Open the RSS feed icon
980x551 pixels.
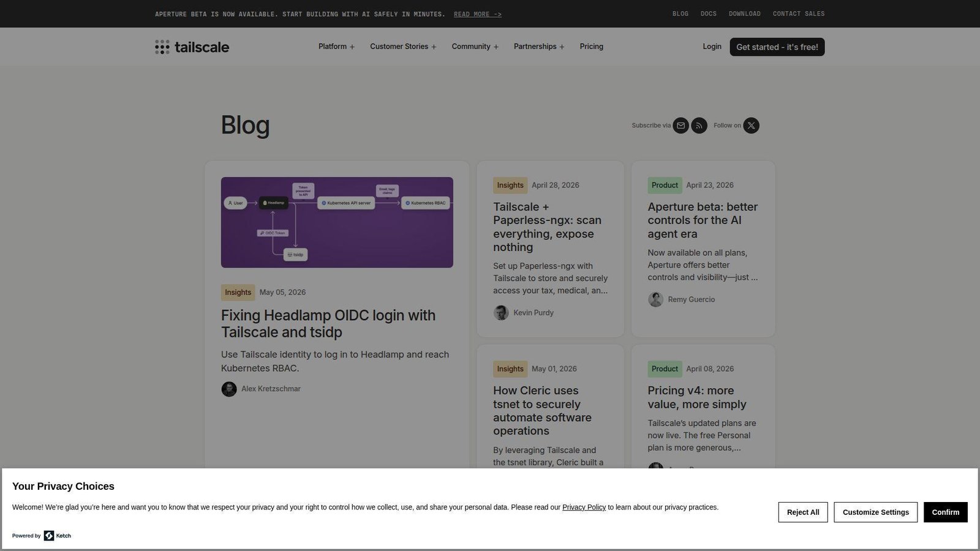click(x=699, y=126)
